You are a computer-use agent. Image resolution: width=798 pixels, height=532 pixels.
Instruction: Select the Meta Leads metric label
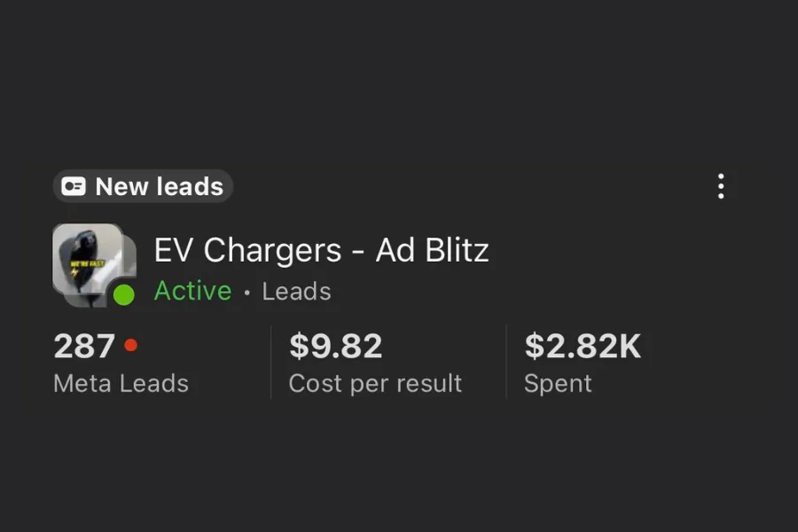[x=121, y=383]
